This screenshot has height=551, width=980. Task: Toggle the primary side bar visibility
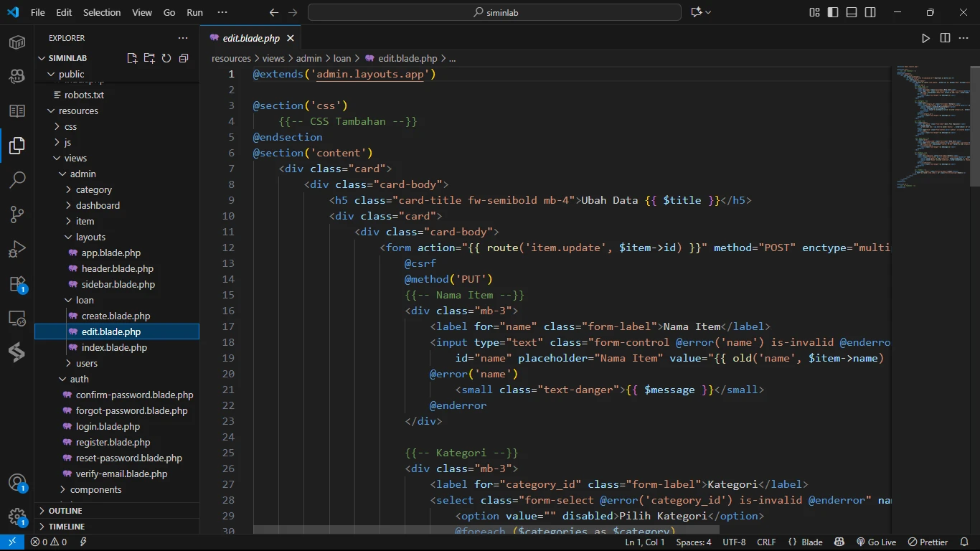pos(833,12)
